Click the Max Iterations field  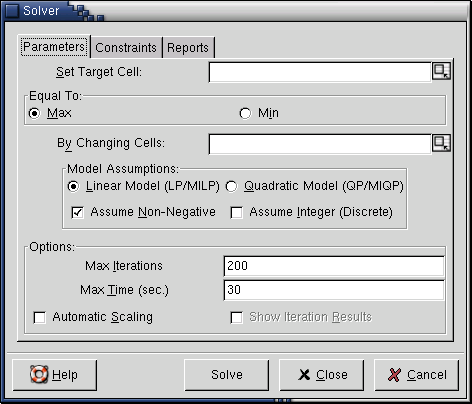point(334,266)
